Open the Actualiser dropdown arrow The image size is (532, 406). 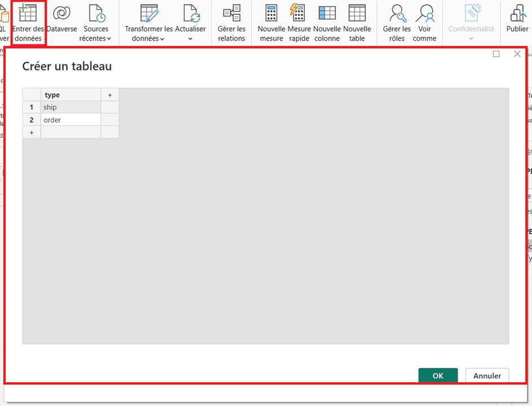pos(190,39)
